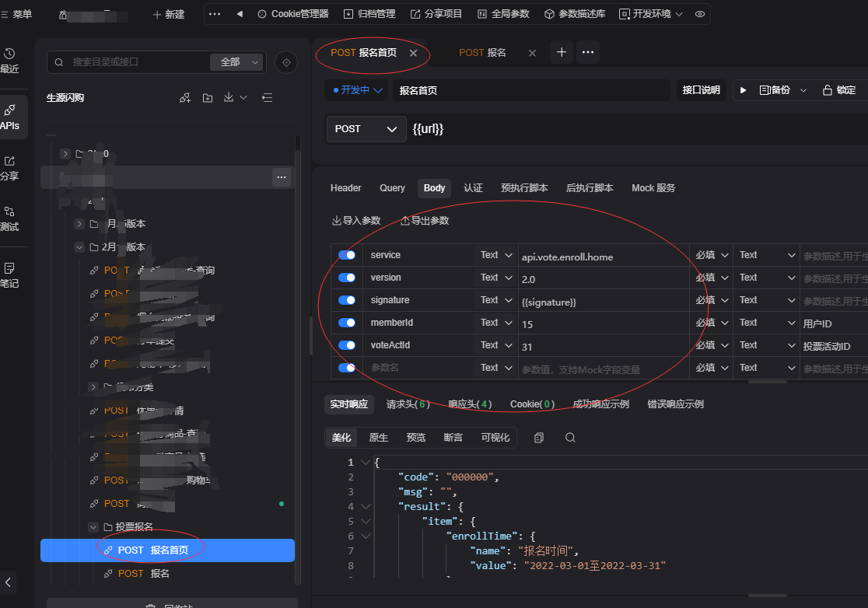Close the second POST 报名 tab

(532, 53)
